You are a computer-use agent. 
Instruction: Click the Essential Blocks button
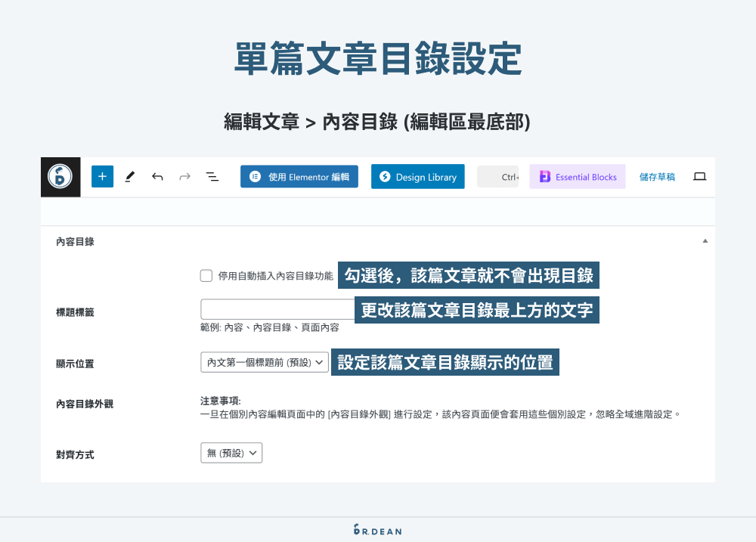click(x=577, y=176)
